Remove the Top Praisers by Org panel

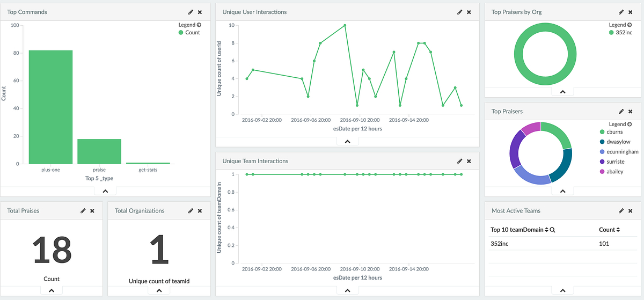pos(631,12)
